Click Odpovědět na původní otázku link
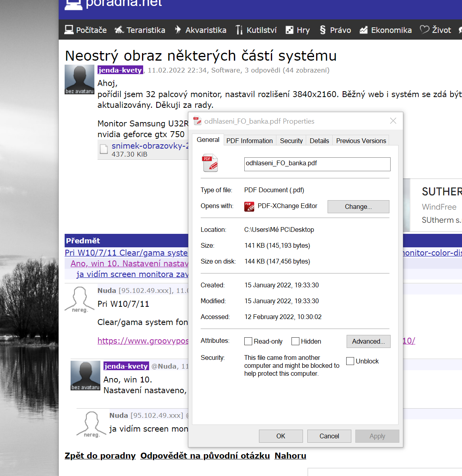The image size is (462, 476). point(205,456)
